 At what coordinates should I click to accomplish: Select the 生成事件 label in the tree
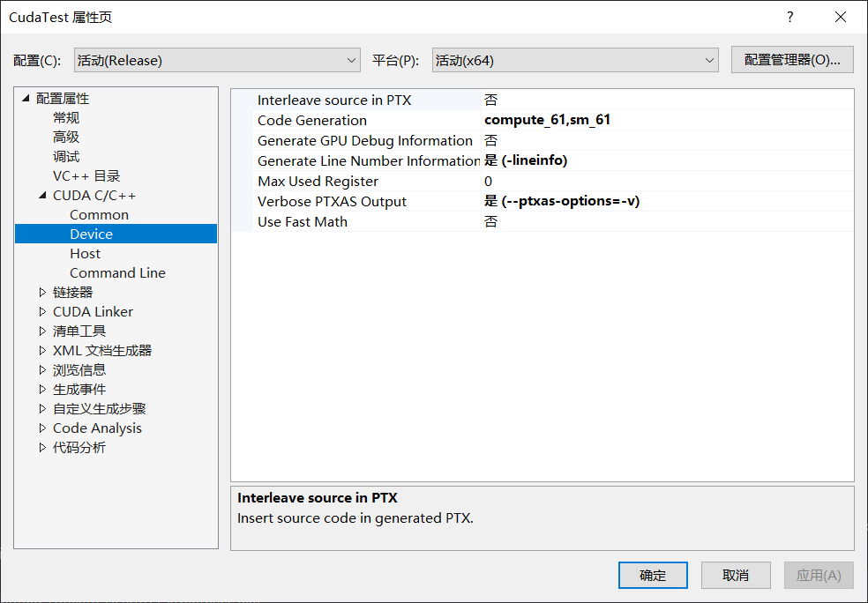(x=79, y=390)
